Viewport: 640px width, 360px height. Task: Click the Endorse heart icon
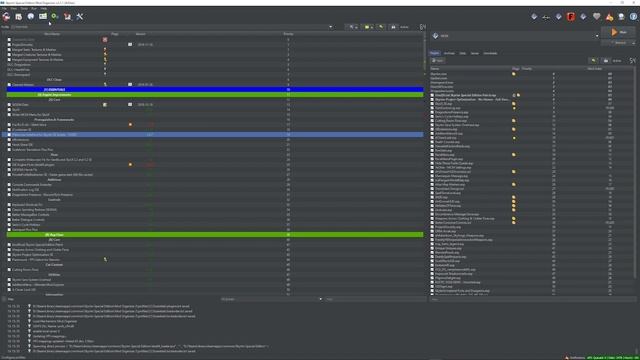pos(596,17)
